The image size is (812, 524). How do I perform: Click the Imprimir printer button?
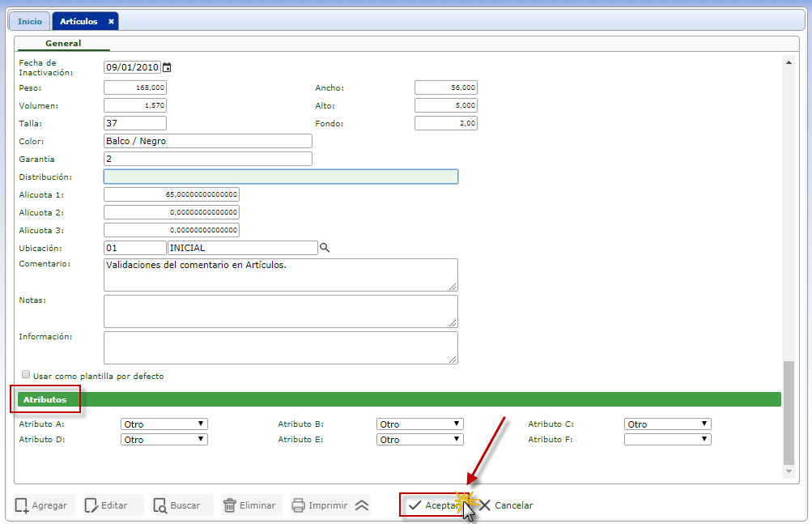point(320,505)
